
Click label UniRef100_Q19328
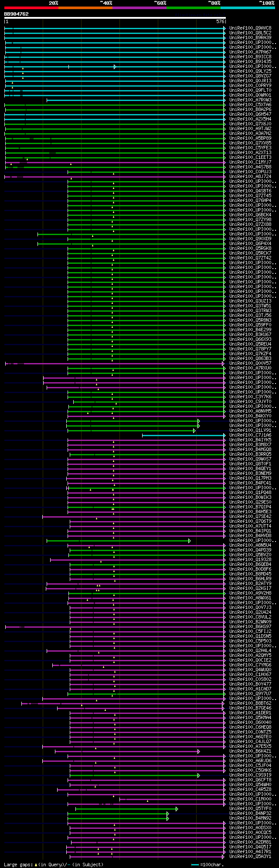pos(250,559)
